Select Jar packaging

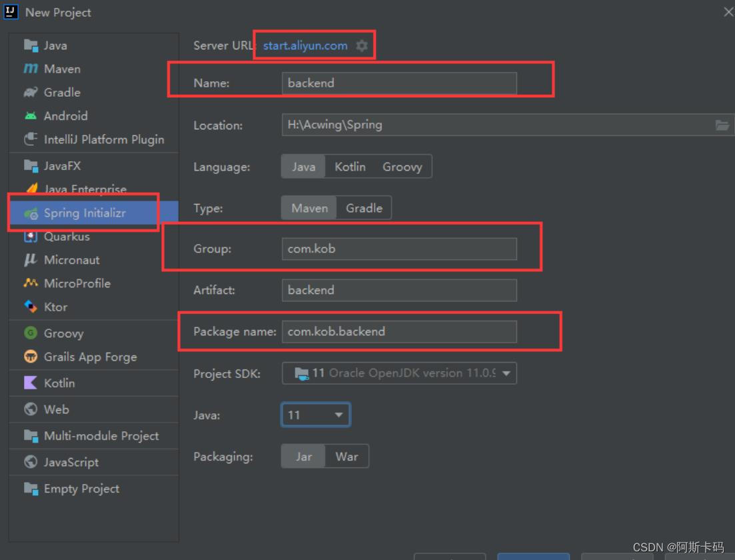(x=303, y=457)
